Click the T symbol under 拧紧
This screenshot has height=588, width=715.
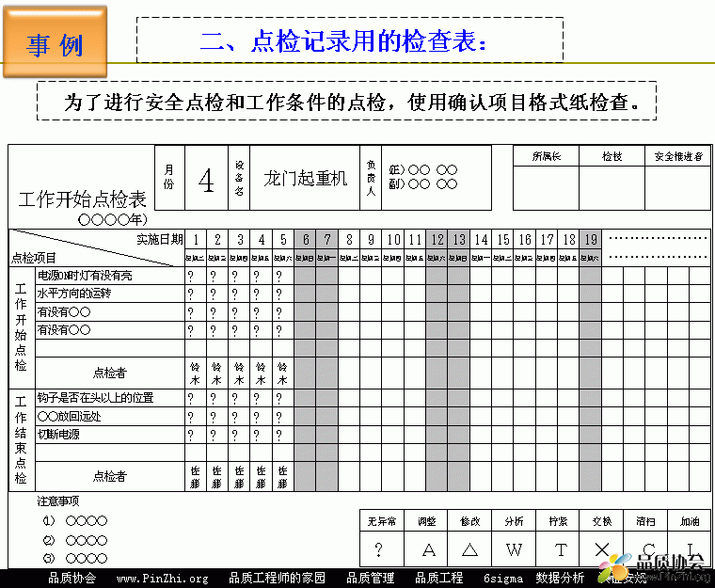[561, 550]
